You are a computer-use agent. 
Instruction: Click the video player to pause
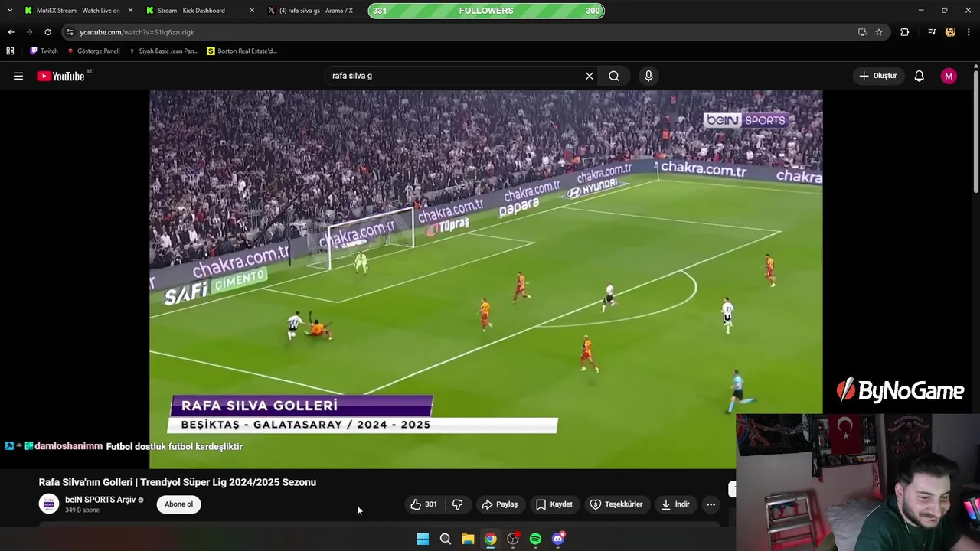tap(485, 279)
